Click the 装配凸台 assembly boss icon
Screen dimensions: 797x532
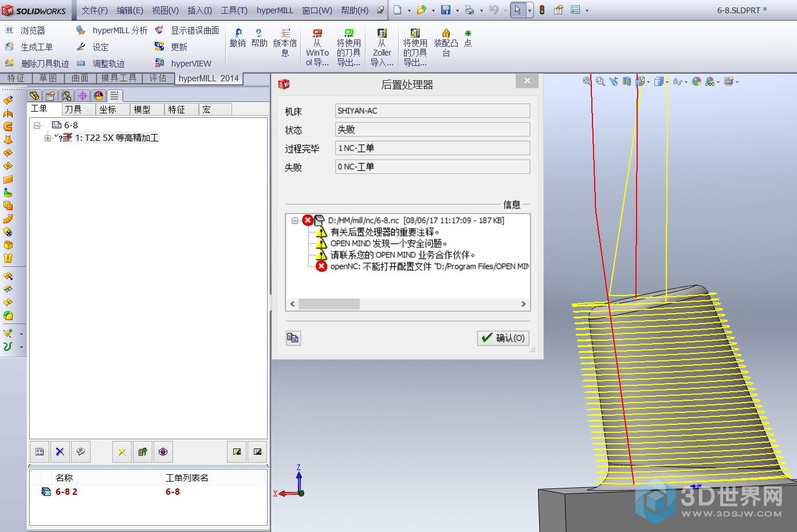(446, 42)
